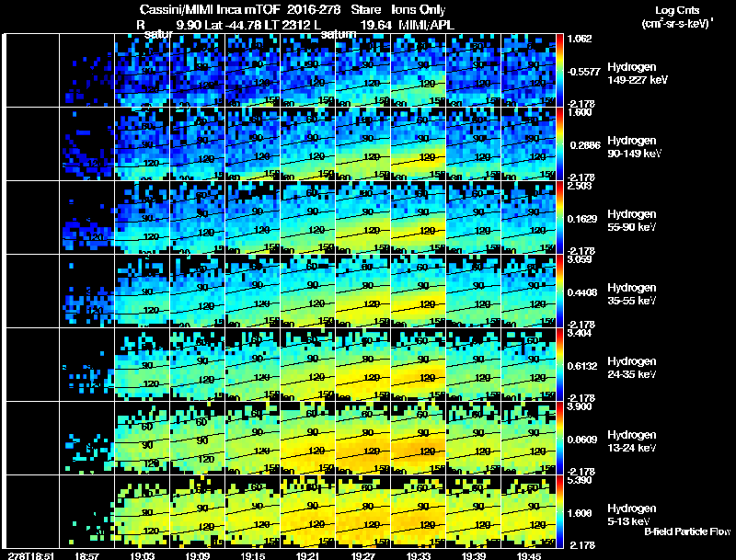Click the Hydrogen 90-149 keV color bar
This screenshot has height=560, width=736.
559,144
